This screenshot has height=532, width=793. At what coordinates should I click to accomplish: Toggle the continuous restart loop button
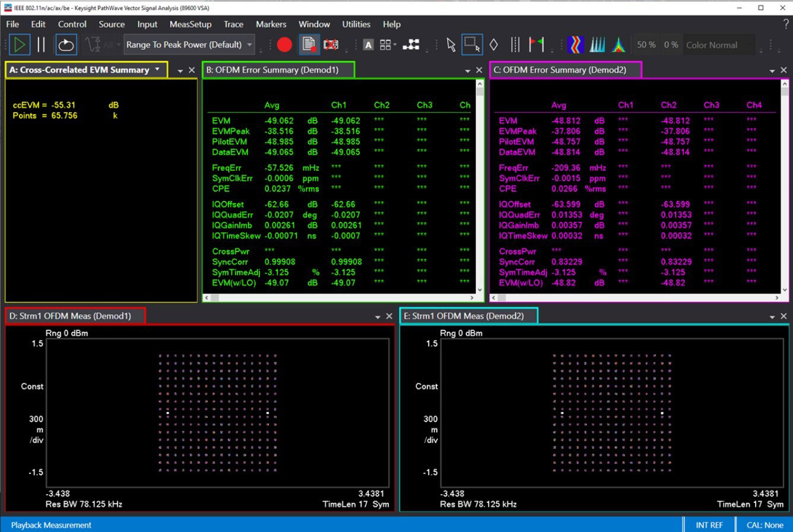(66, 44)
